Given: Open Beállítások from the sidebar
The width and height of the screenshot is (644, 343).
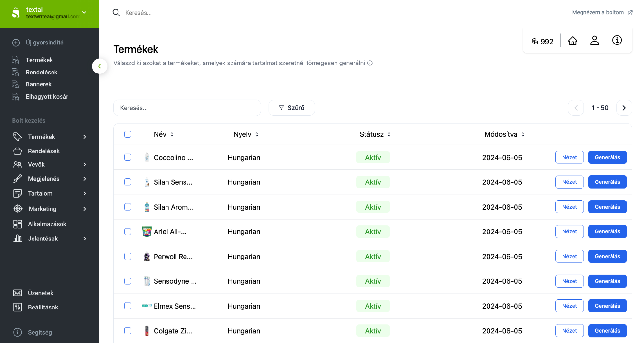Looking at the screenshot, I should 43,307.
